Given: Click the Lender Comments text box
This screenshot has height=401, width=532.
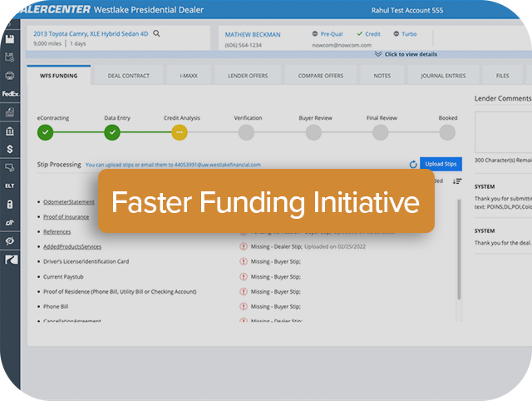Looking at the screenshot, I should coord(503,132).
